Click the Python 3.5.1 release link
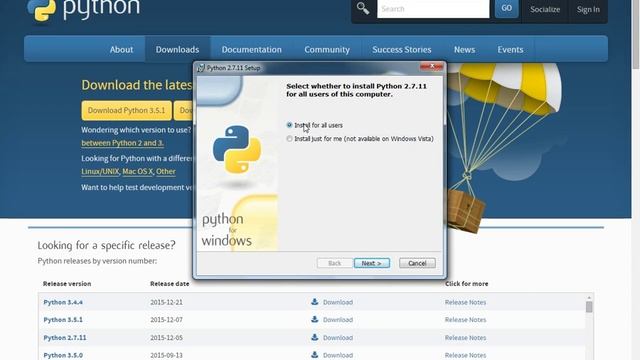The image size is (640, 360). point(63,320)
